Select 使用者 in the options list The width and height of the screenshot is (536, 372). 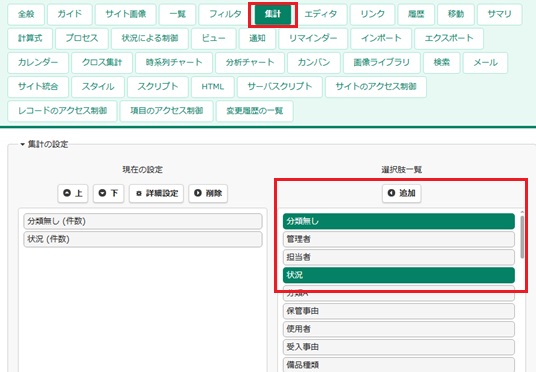point(399,329)
